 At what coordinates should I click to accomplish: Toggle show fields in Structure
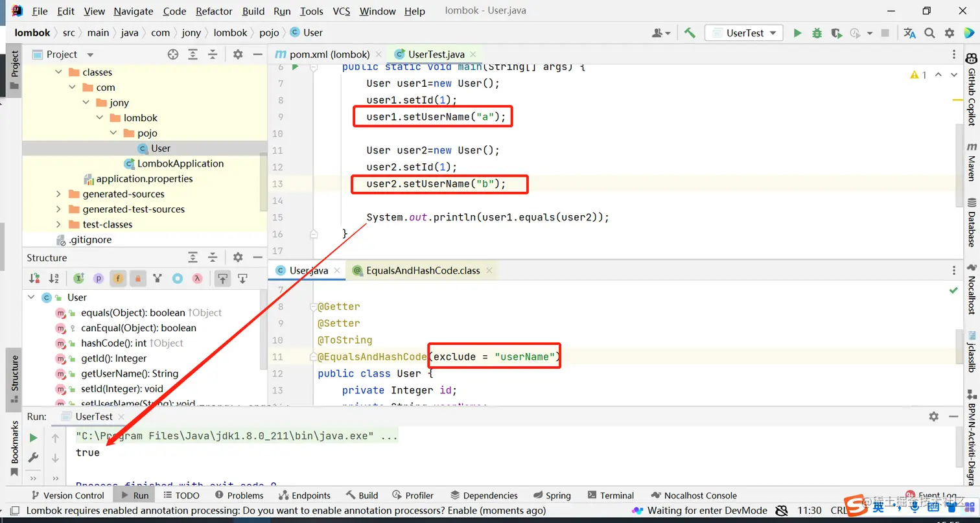pos(118,279)
